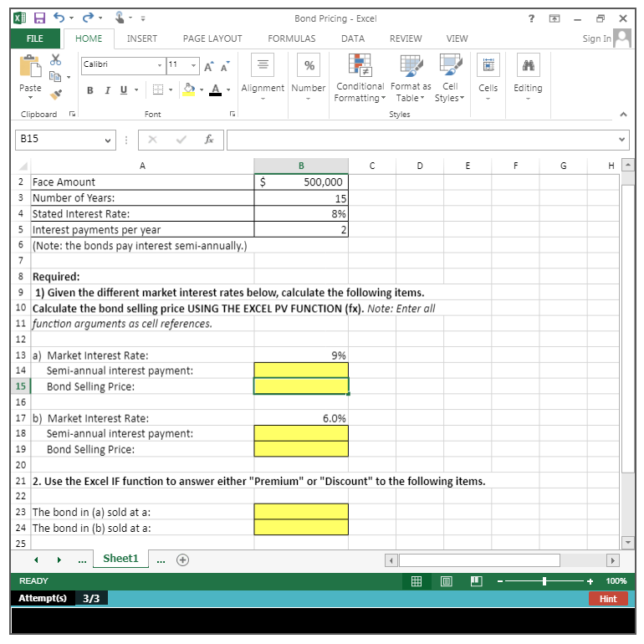
Task: Open the Underline style dropdown arrow
Action: [136, 90]
